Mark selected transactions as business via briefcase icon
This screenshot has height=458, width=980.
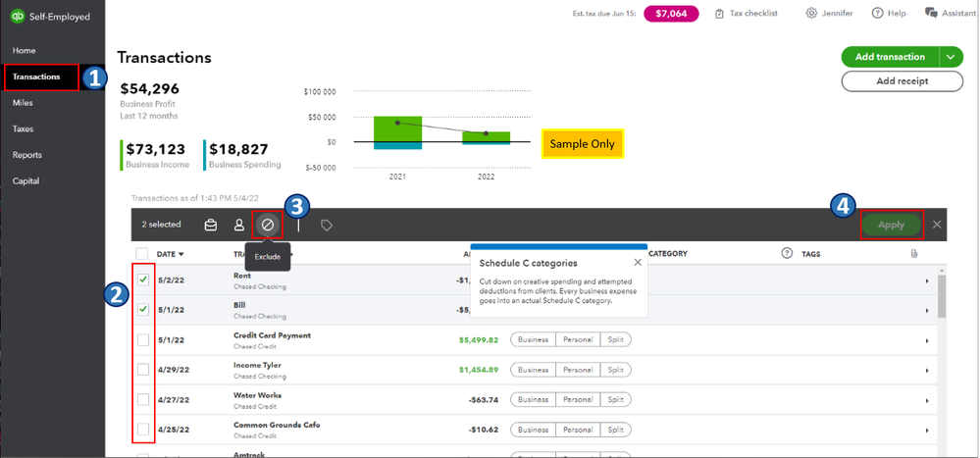(x=211, y=225)
